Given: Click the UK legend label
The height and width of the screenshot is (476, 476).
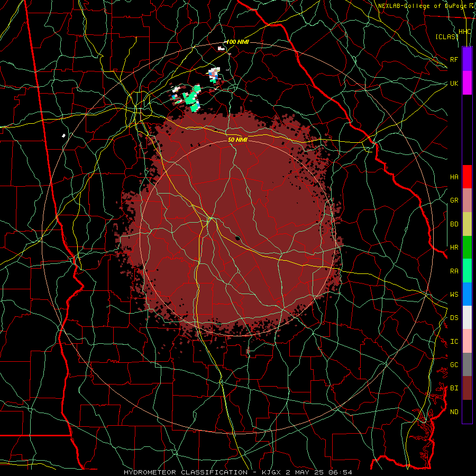Looking at the screenshot, I should click(x=454, y=83).
